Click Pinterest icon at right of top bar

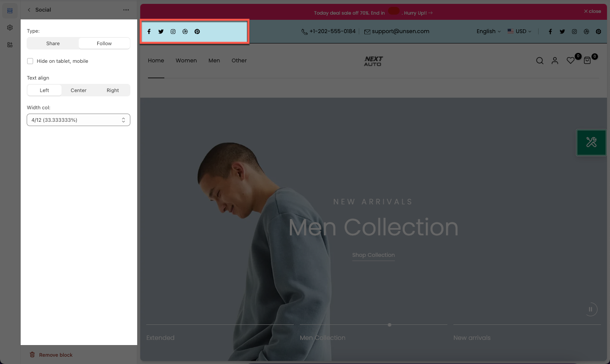coord(598,31)
